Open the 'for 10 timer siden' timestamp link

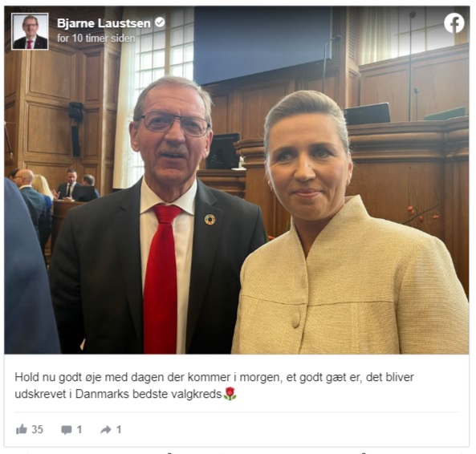pos(96,39)
